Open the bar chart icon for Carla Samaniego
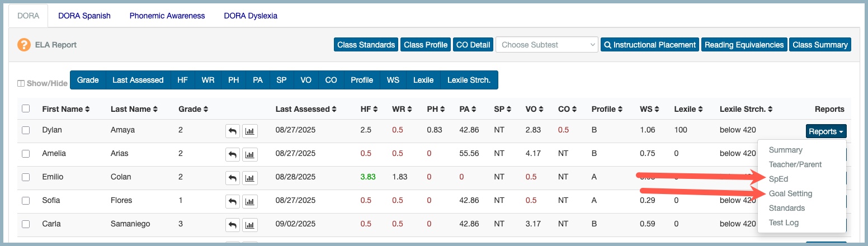 tap(250, 225)
